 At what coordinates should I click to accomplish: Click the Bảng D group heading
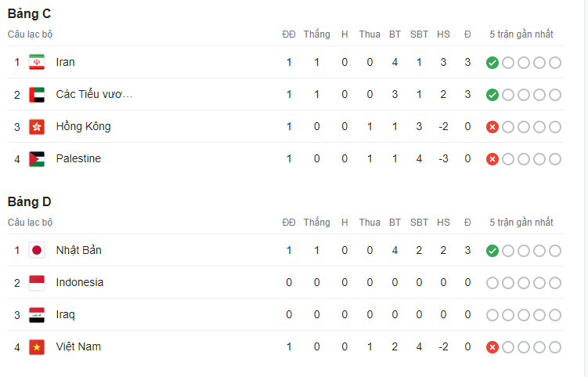[29, 202]
